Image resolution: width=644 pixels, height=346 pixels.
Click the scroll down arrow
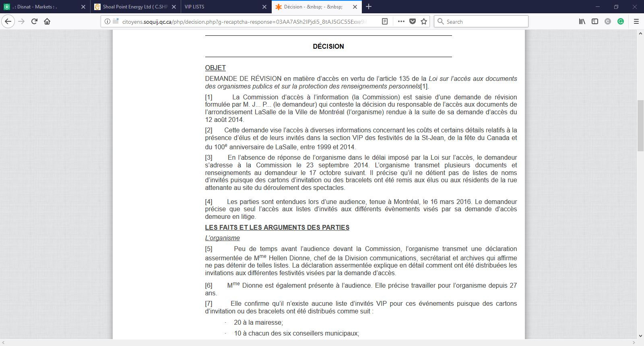pyautogui.click(x=640, y=336)
